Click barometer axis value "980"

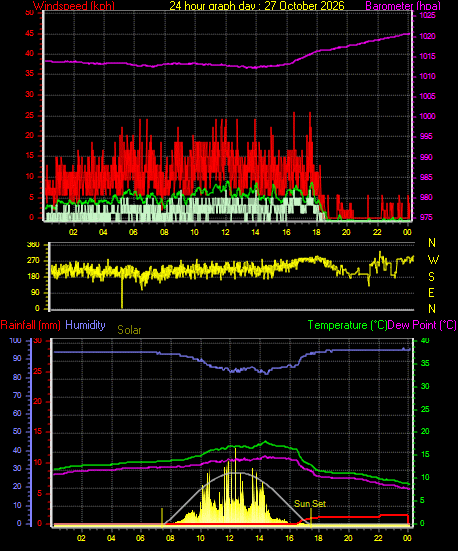point(426,197)
